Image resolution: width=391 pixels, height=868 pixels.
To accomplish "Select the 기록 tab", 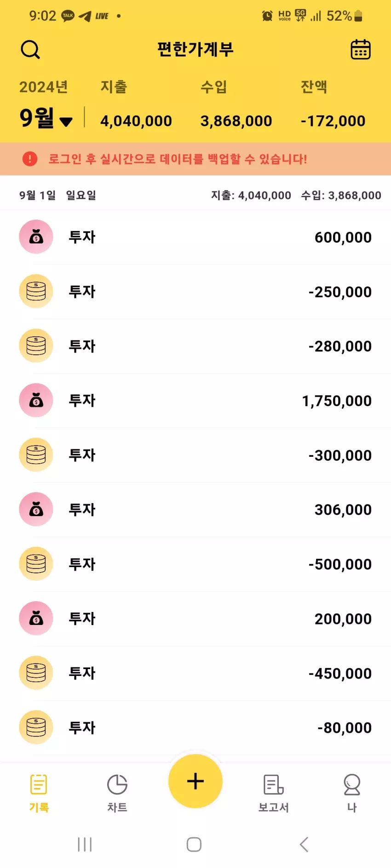I will pos(39,793).
